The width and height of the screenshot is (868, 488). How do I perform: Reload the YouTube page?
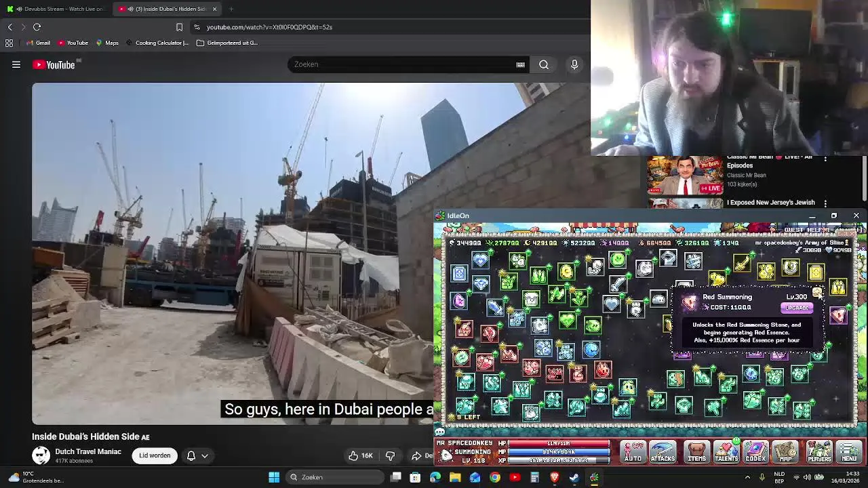(x=37, y=27)
